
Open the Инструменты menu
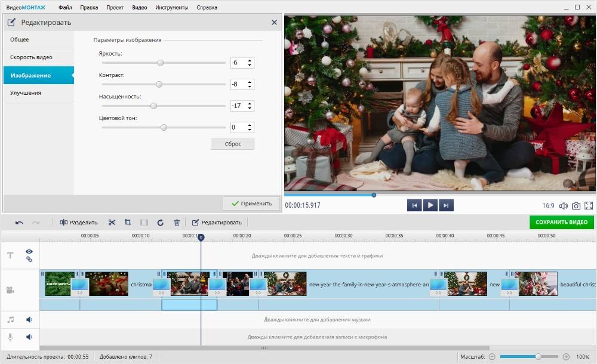click(x=171, y=7)
